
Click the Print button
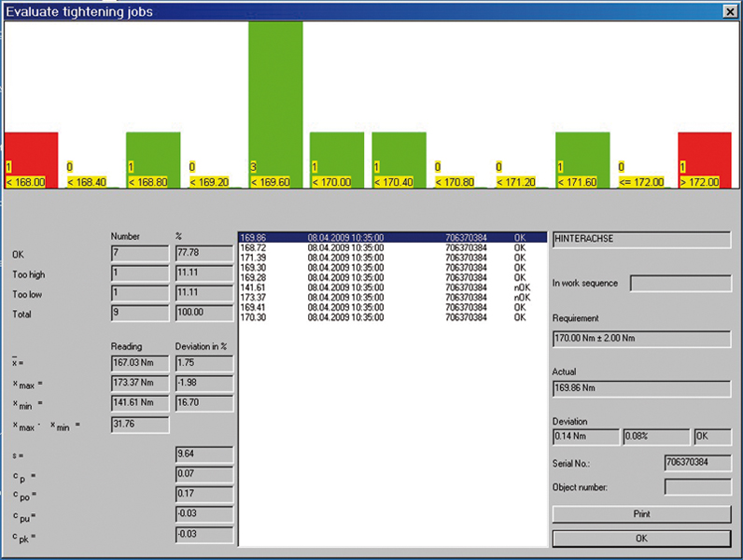tap(641, 514)
